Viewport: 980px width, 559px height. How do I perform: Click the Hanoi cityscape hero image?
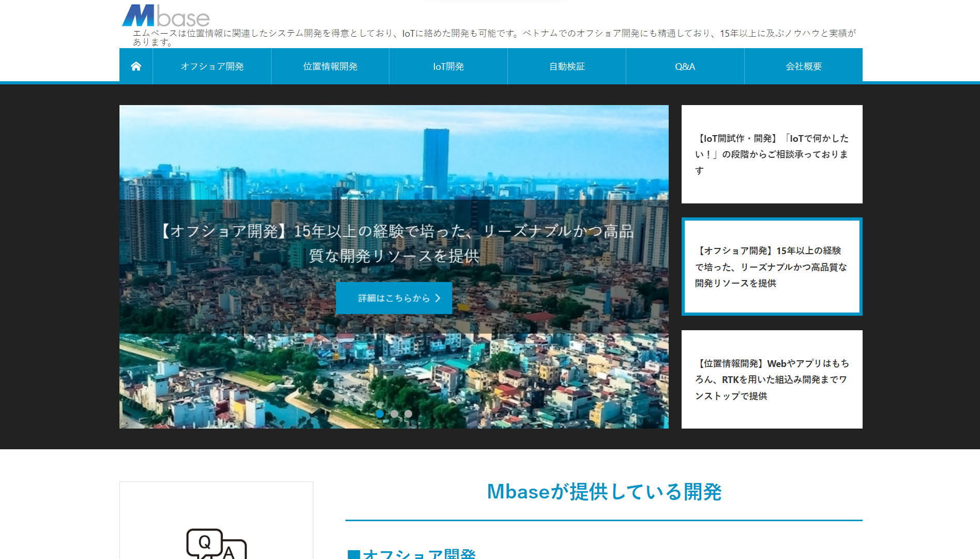click(393, 155)
